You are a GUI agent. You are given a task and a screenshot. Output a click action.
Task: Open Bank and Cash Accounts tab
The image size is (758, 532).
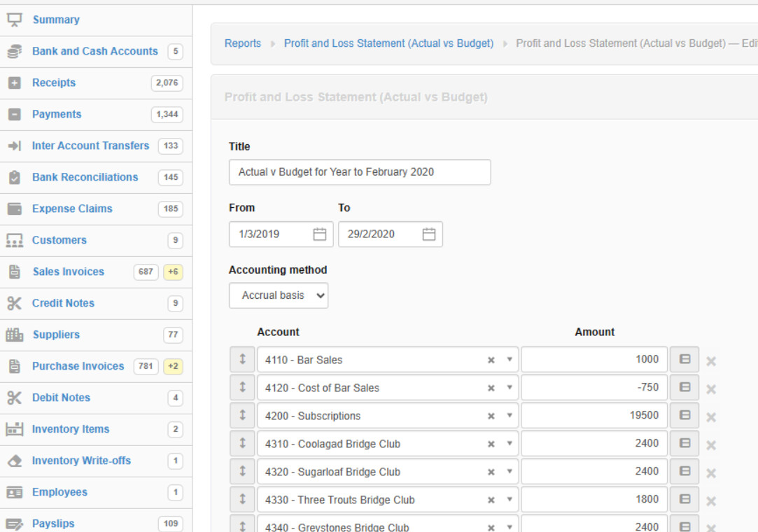(95, 51)
